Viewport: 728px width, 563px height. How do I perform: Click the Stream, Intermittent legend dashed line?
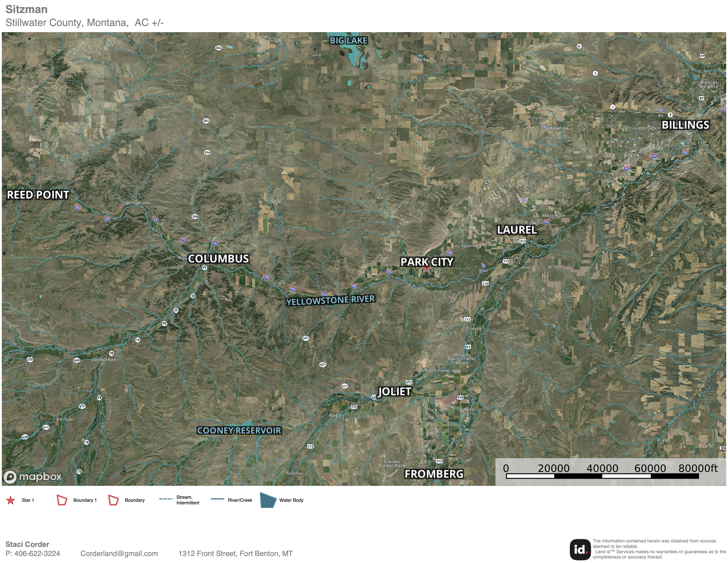166,499
